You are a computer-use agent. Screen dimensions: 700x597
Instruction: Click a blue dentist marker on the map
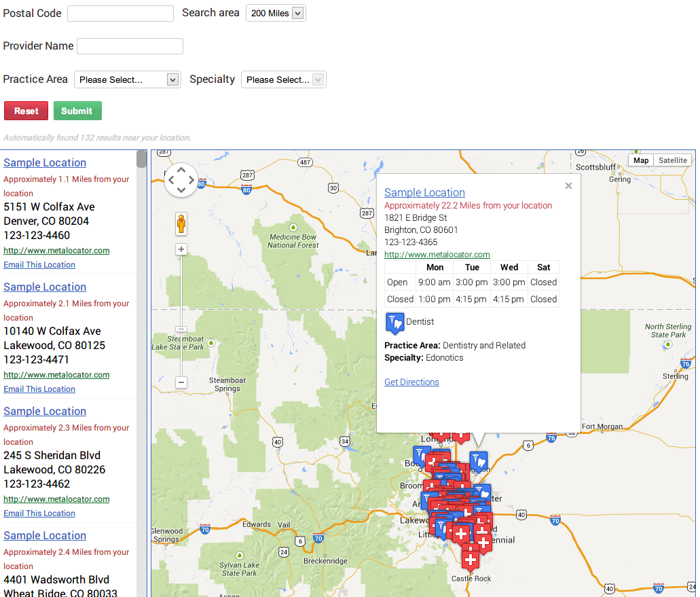point(479,459)
